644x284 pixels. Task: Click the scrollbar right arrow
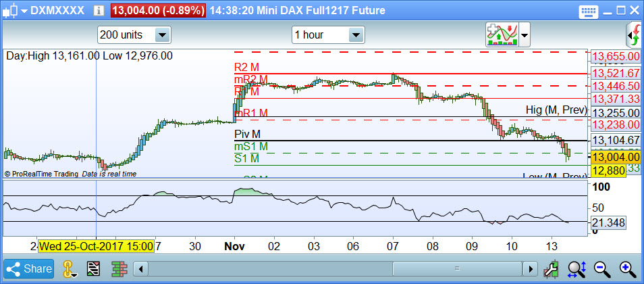point(530,269)
